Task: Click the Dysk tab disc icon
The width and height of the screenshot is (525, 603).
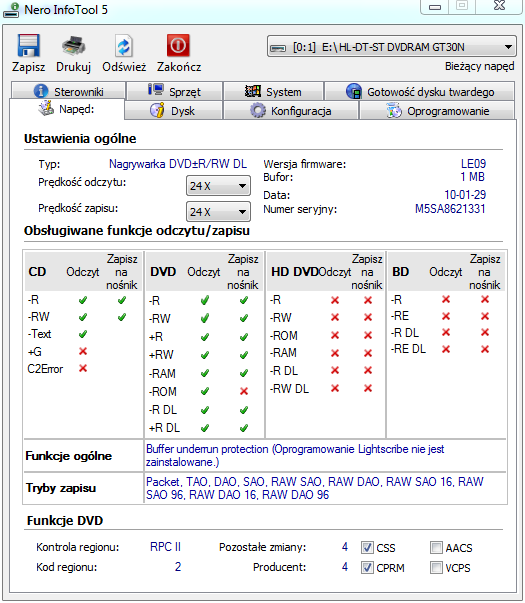Action: click(x=157, y=110)
